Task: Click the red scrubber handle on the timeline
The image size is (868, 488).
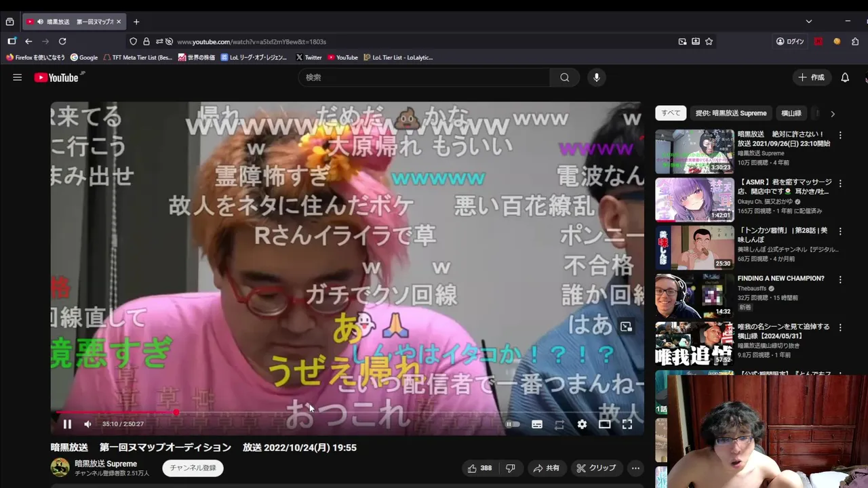Action: 176,412
